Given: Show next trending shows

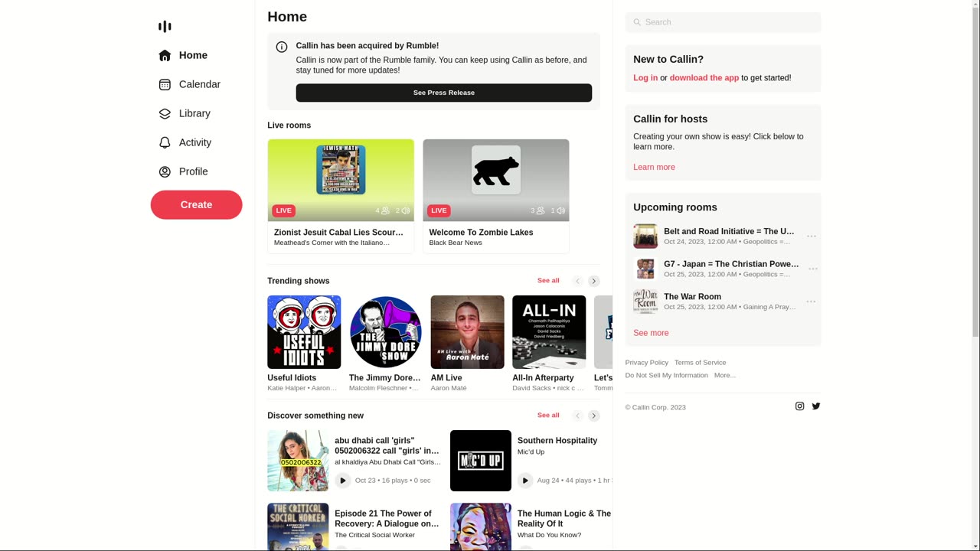Looking at the screenshot, I should coord(594,281).
